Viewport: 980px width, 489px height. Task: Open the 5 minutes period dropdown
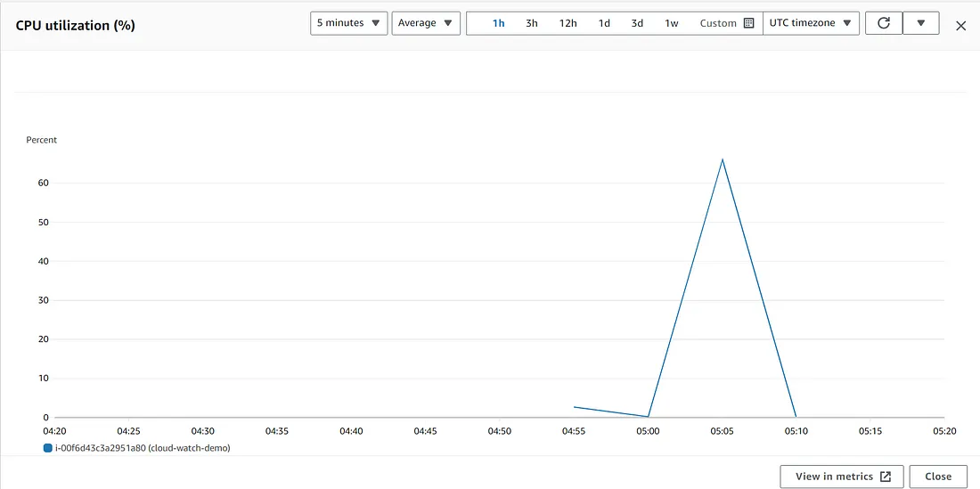[x=348, y=23]
